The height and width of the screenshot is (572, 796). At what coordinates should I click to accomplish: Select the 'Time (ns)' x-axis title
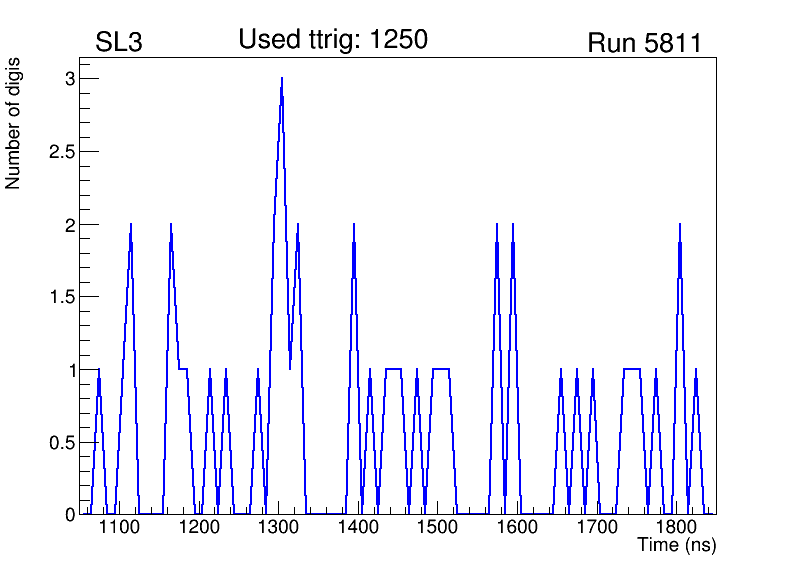[x=677, y=546]
